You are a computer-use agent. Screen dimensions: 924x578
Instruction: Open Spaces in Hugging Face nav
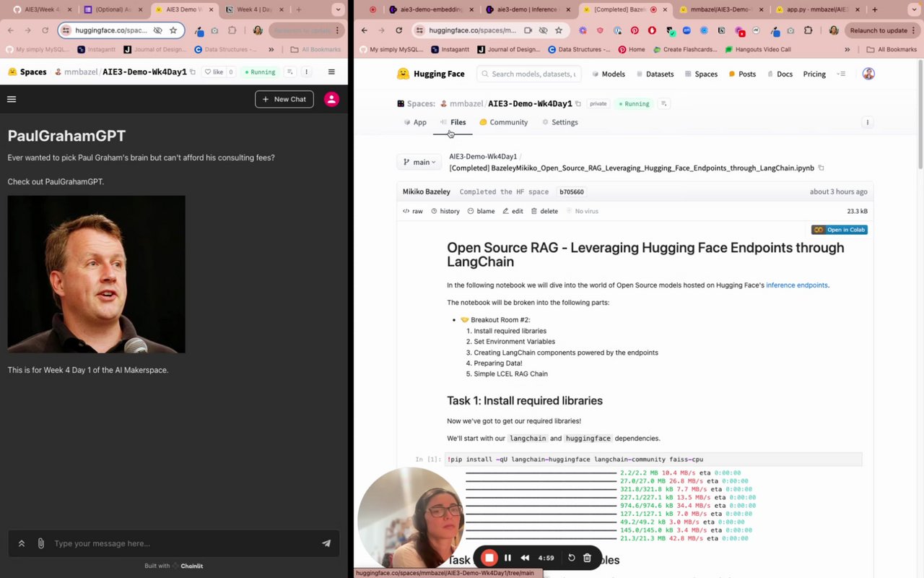(x=700, y=74)
